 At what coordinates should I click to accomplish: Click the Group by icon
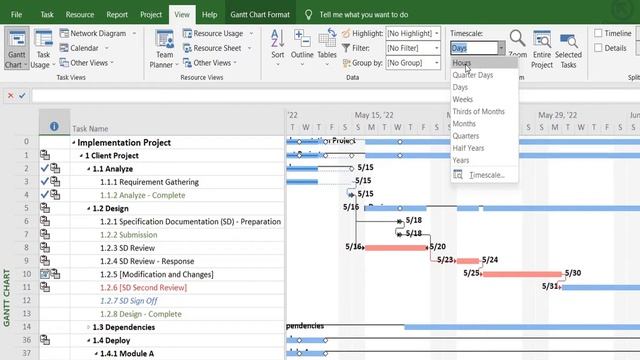(x=346, y=63)
